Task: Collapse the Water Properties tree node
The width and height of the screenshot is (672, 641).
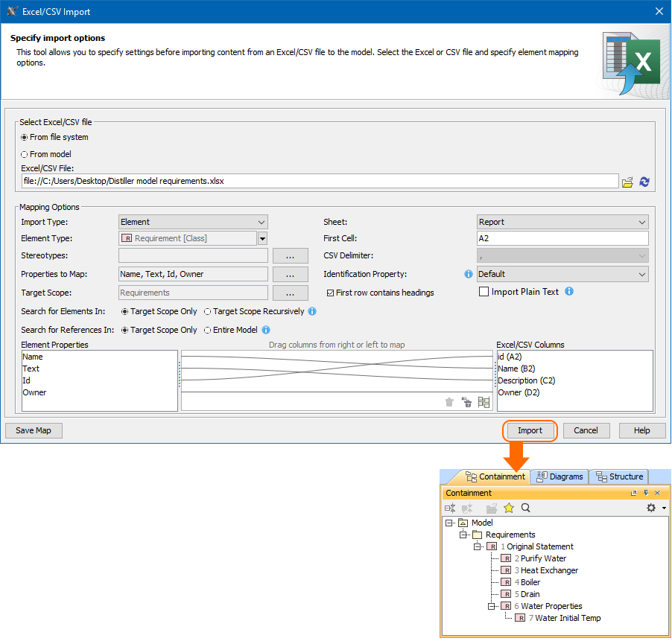Action: coord(491,606)
